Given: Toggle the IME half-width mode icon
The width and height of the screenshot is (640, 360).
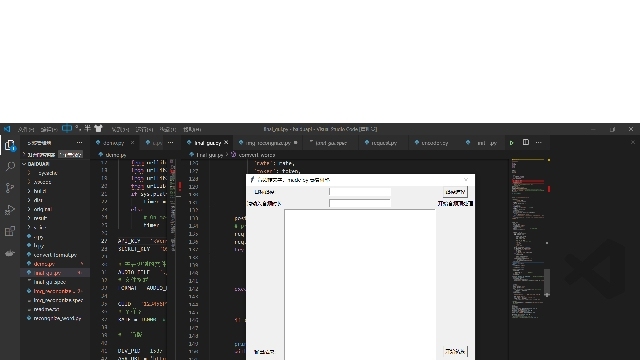Looking at the screenshot, I should click(x=87, y=128).
